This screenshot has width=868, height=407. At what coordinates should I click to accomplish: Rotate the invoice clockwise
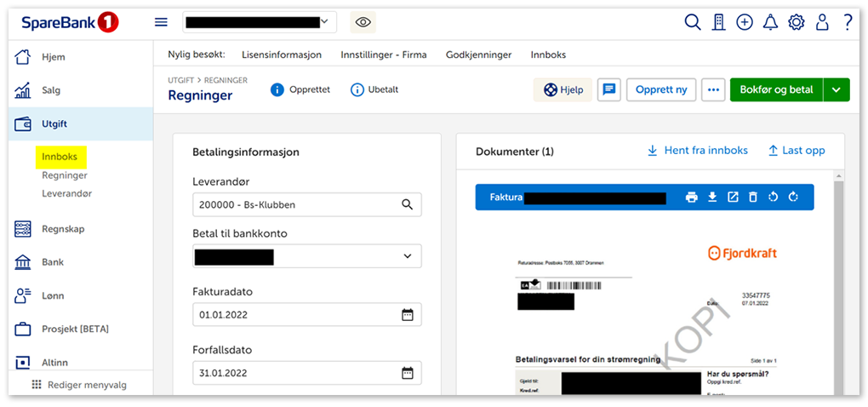pos(793,198)
